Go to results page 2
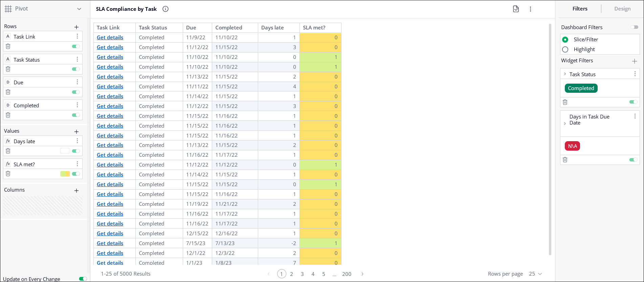This screenshot has width=644, height=282. point(291,274)
